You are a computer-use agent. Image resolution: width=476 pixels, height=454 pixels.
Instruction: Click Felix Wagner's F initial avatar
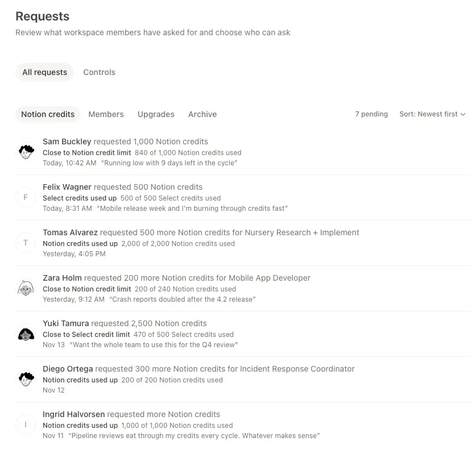(x=26, y=197)
